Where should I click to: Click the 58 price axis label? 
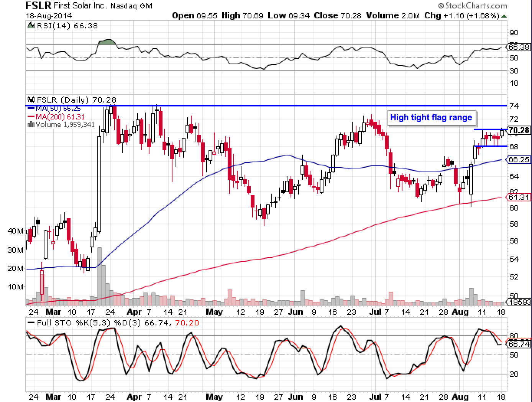coord(514,224)
